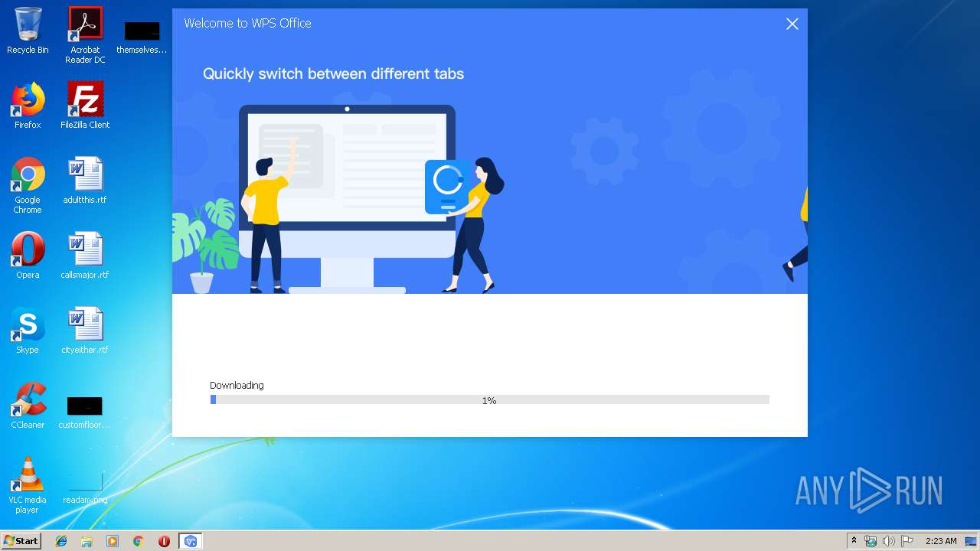Open the Recycle Bin desktop icon

pos(28,31)
